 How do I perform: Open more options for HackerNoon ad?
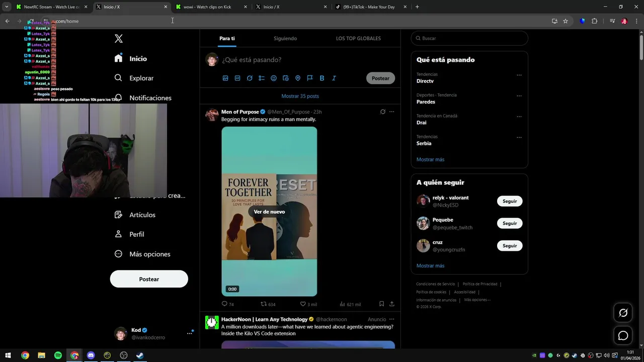pyautogui.click(x=391, y=319)
